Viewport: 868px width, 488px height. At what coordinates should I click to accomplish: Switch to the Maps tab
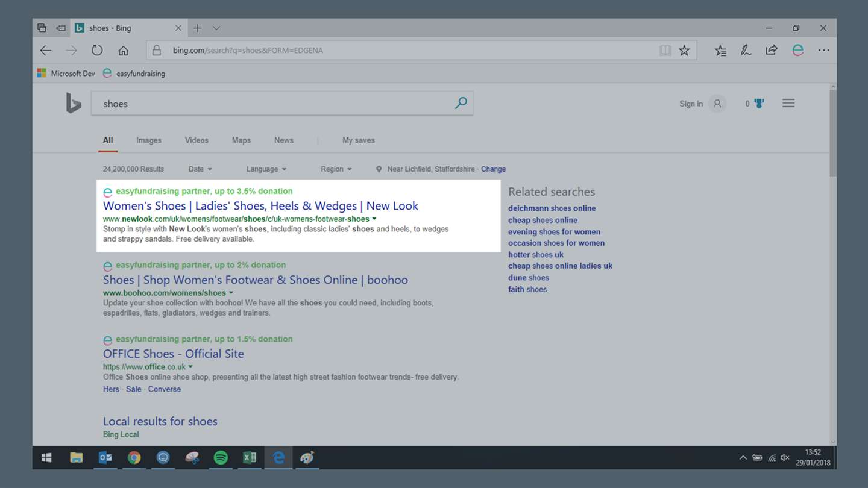pos(241,140)
